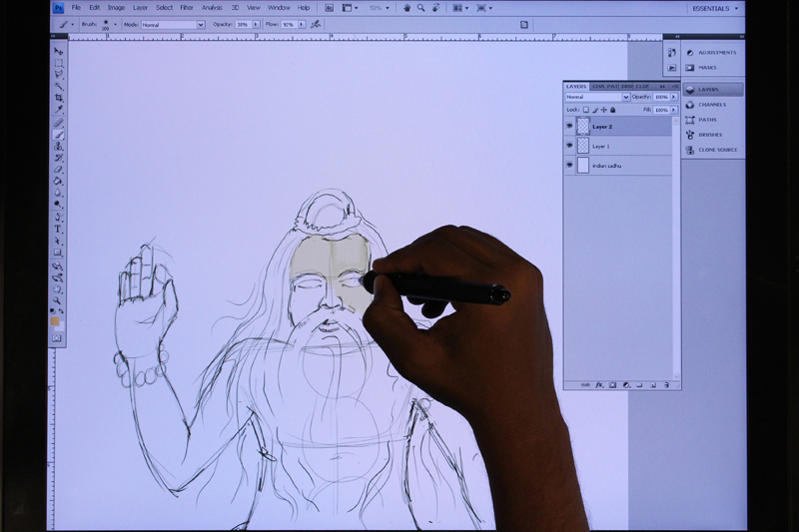Pick the Lasso tool
This screenshot has width=799, height=532.
[58, 74]
